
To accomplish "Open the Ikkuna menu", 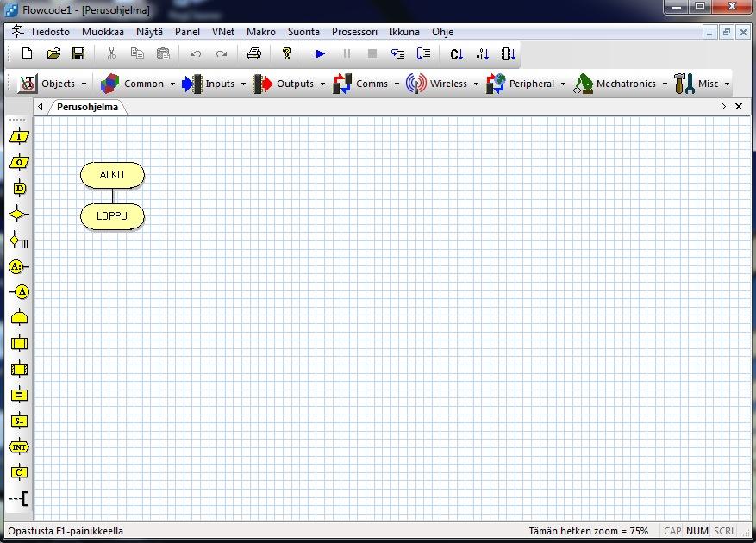I will pyautogui.click(x=404, y=32).
